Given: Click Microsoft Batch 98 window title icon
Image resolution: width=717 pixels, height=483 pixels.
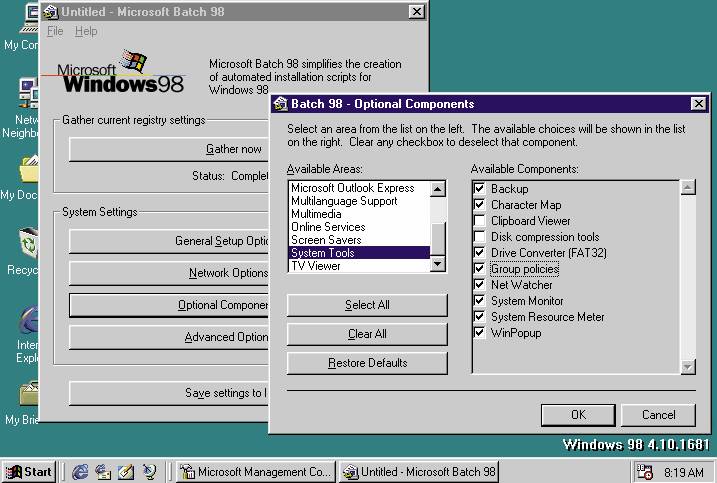Looking at the screenshot, I should 51,12.
